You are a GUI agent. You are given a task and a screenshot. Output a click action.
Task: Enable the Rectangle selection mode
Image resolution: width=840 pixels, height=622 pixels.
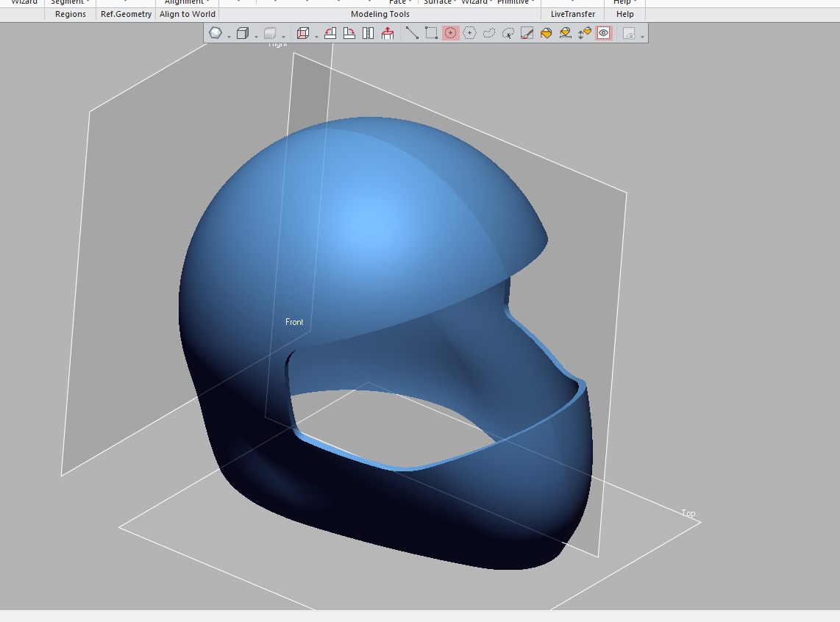pyautogui.click(x=431, y=33)
